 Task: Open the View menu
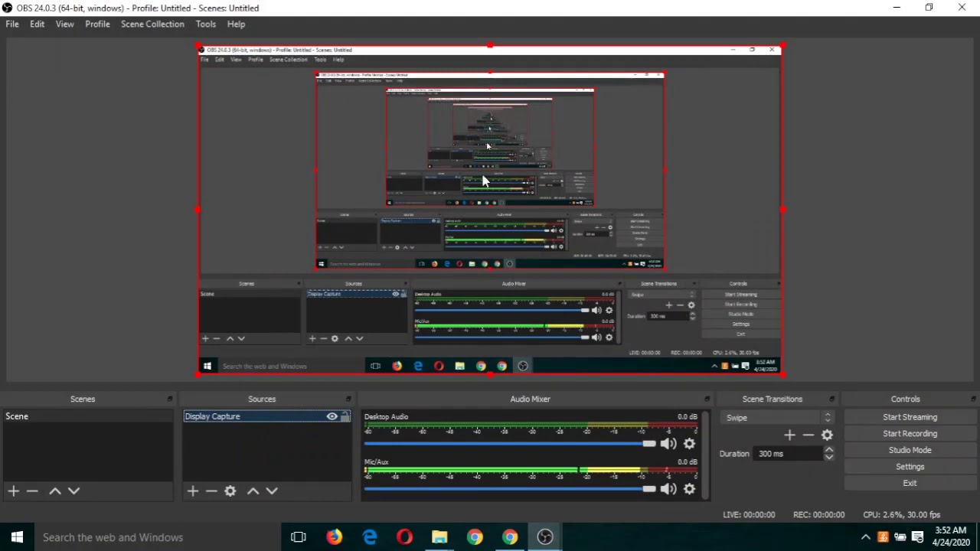64,24
